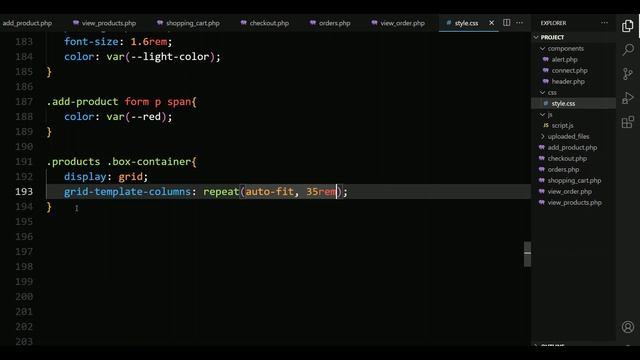This screenshot has height=360, width=640.
Task: Open shopping_cart.php in explorer tree
Action: point(574,180)
